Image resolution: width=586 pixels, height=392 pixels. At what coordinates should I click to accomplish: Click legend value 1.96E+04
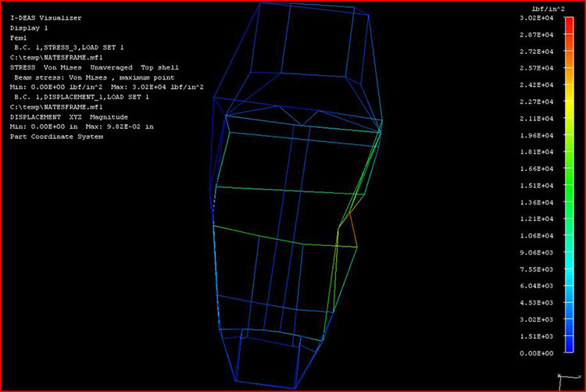pos(536,135)
